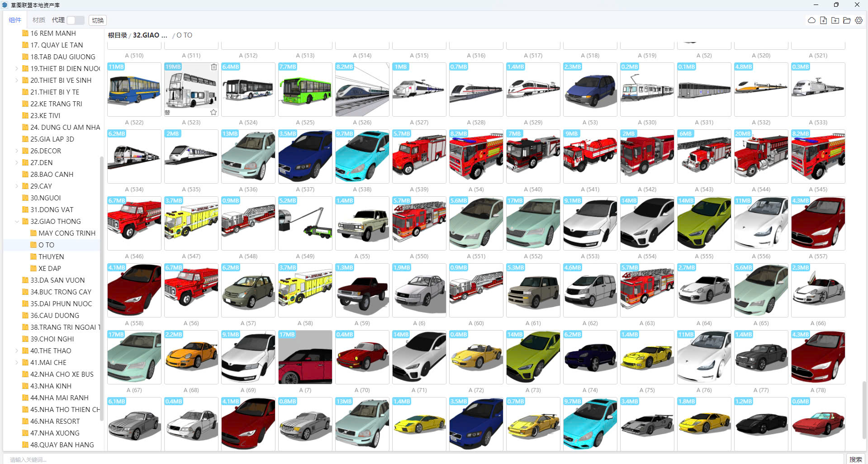The width and height of the screenshot is (868, 464).
Task: Click the 切换 switch button
Action: coord(98,20)
